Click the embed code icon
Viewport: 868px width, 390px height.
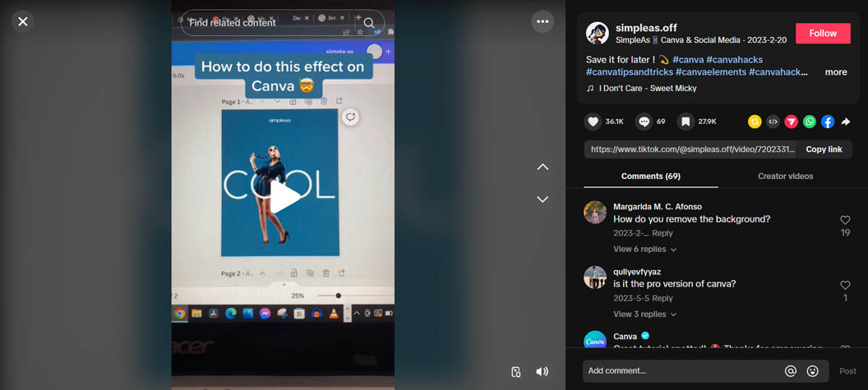click(773, 122)
